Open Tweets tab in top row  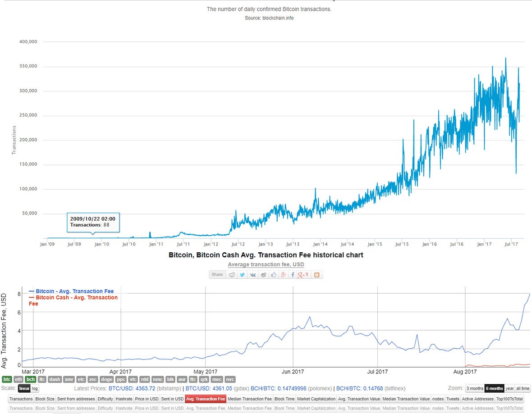pyautogui.click(x=453, y=399)
